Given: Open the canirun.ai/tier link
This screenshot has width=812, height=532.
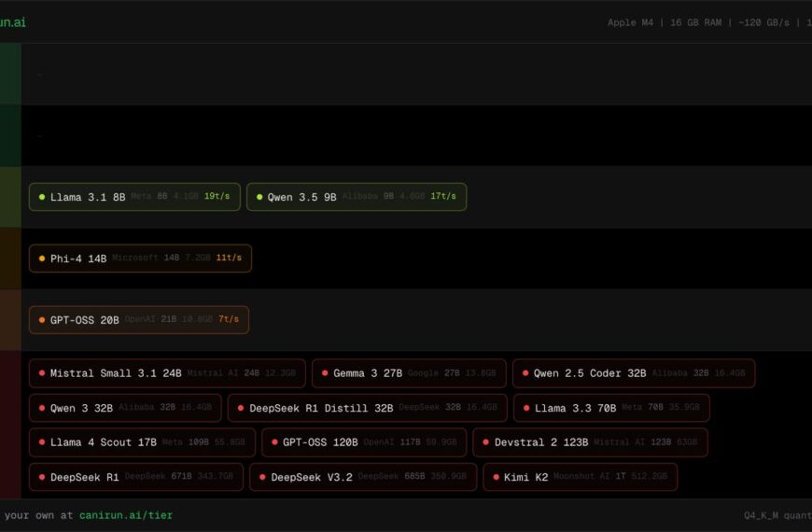Looking at the screenshot, I should pos(126,515).
